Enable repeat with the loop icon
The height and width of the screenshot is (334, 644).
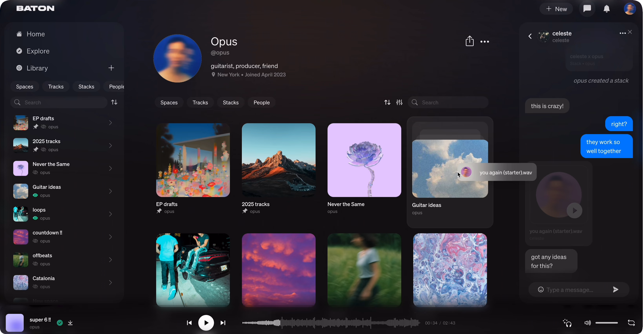tap(632, 323)
